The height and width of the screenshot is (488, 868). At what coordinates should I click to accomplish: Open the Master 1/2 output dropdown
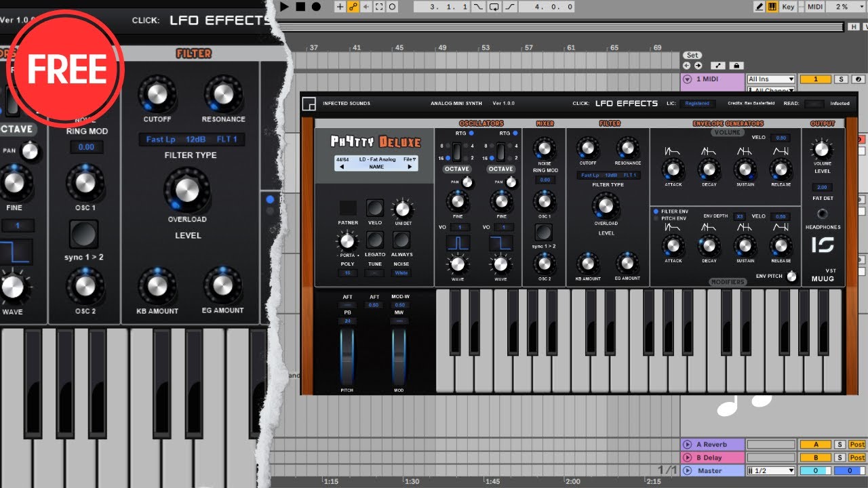[x=770, y=470]
